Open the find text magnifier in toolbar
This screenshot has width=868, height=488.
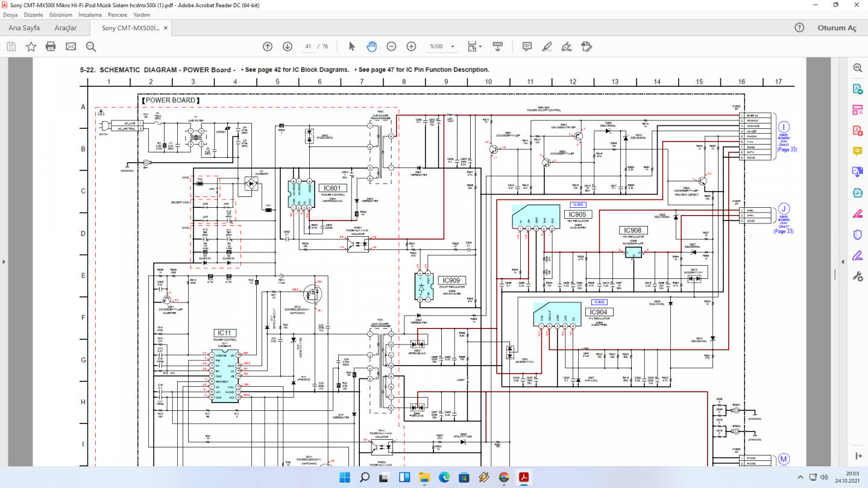[x=91, y=46]
